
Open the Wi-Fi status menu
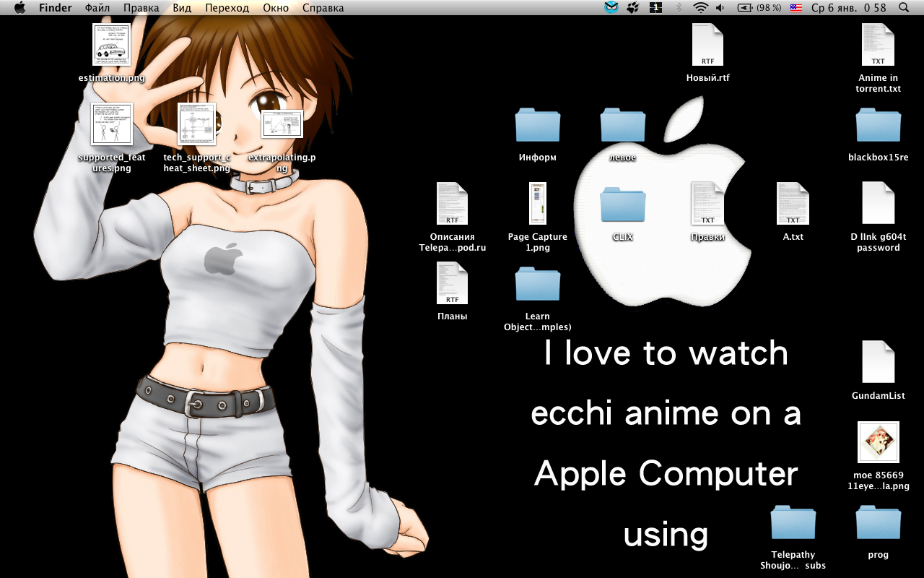click(699, 8)
